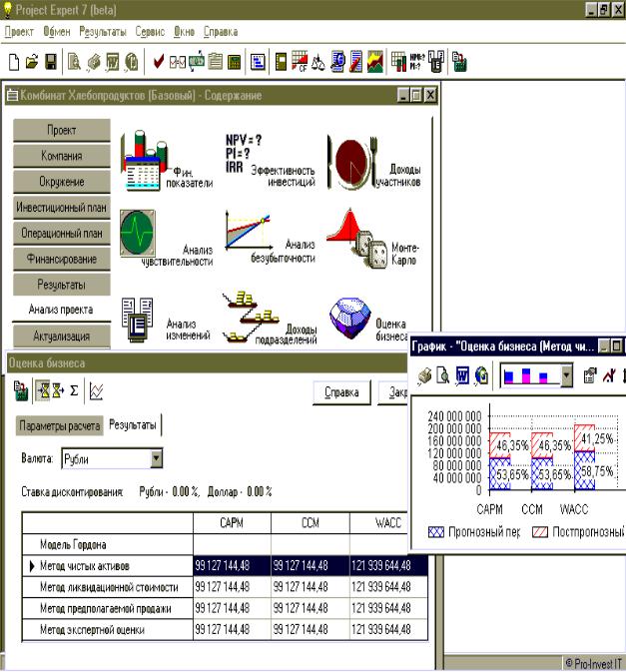This screenshot has width=626, height=672.
Task: Open the Окно menu
Action: pyautogui.click(x=185, y=32)
